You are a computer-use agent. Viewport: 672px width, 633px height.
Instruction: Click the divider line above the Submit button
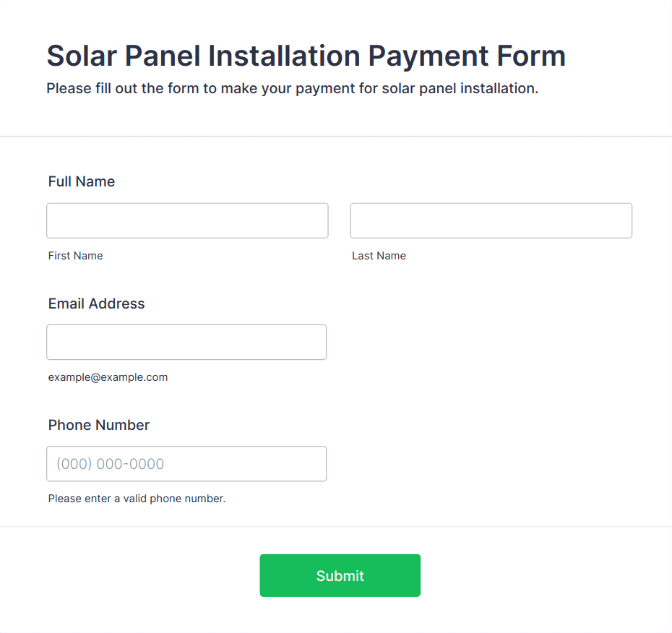[x=336, y=527]
